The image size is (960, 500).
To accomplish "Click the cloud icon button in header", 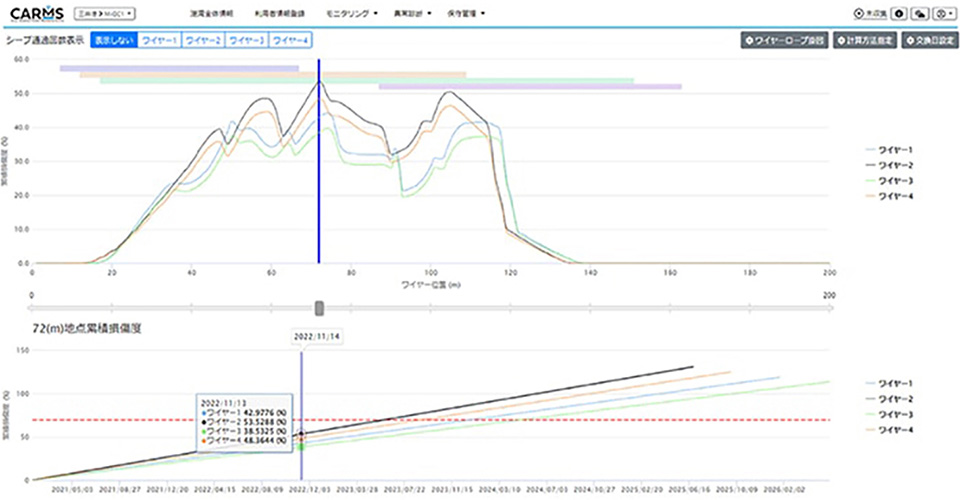I will point(920,13).
